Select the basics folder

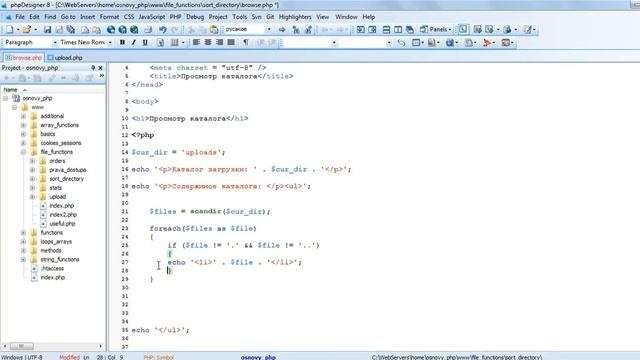coord(48,134)
